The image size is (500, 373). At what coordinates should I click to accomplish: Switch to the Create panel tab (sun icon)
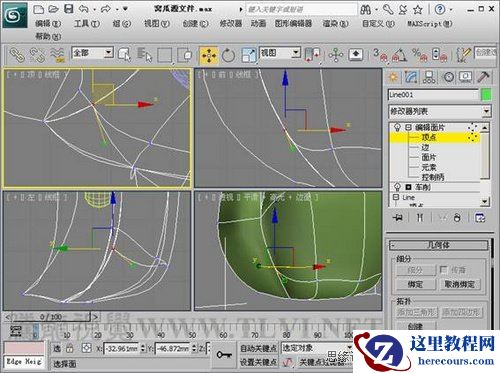393,77
